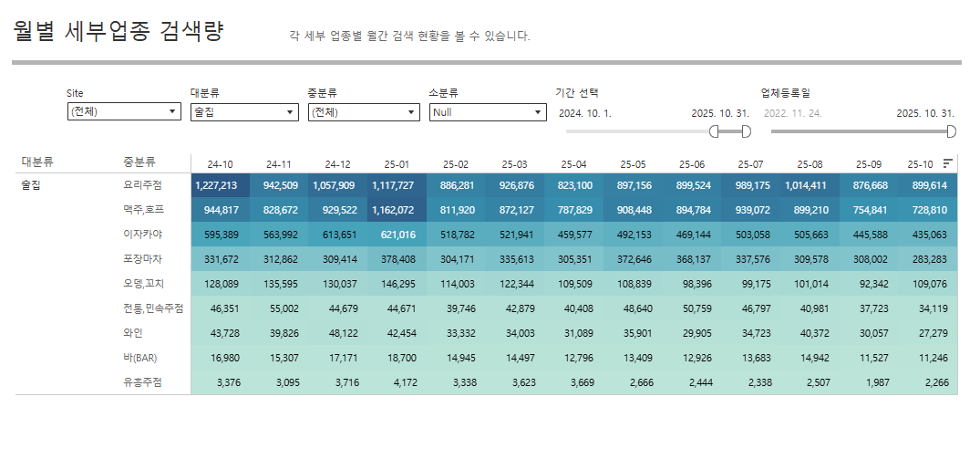Expand the 대분류 dropdown showing 술집
980x449 pixels.
tap(243, 112)
